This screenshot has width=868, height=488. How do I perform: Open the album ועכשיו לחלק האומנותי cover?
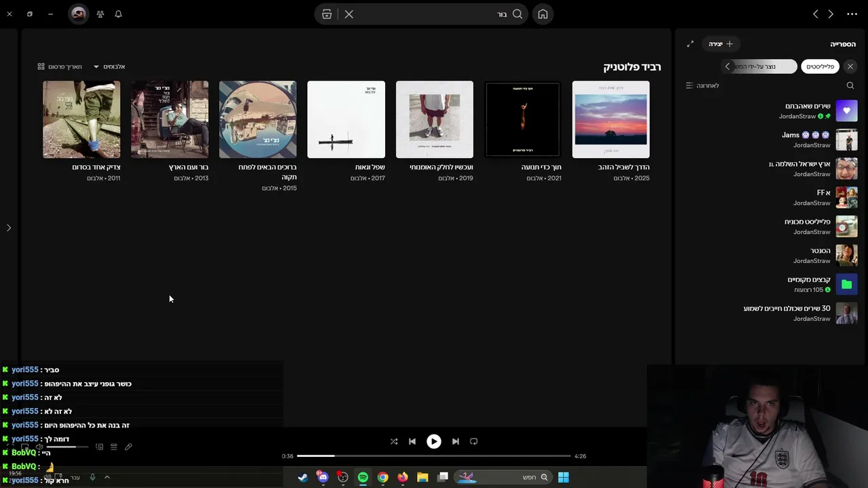point(435,119)
